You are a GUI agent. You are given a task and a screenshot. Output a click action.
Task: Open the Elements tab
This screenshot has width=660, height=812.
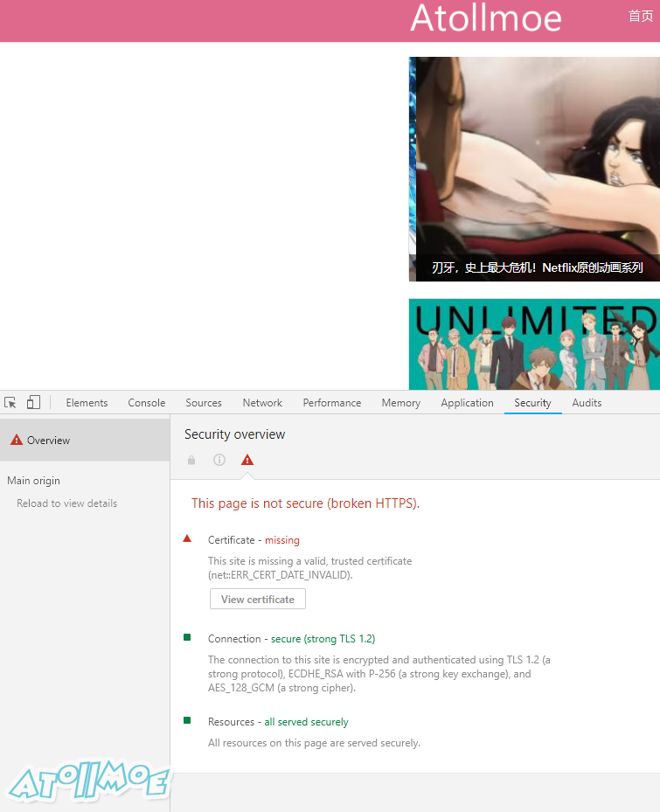pyautogui.click(x=87, y=403)
